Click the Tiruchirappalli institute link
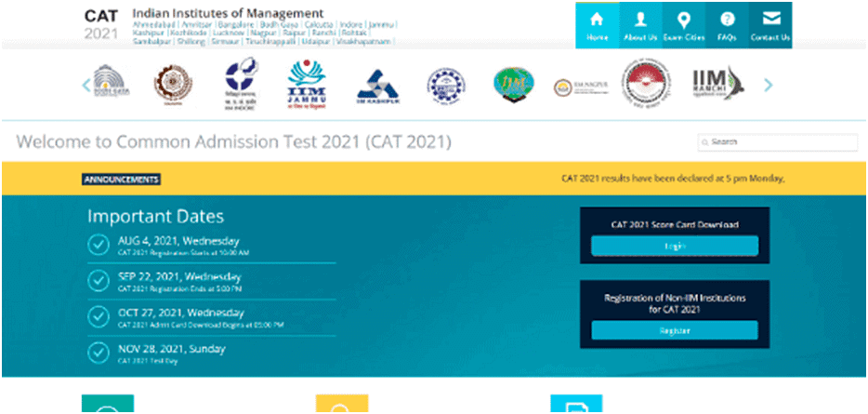Viewport: 868px width, 414px height. pos(270,42)
